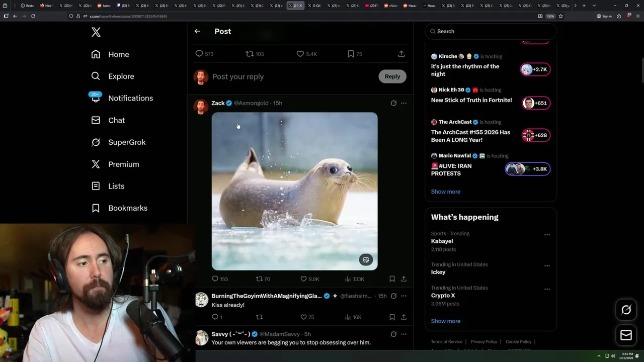644x362 pixels.
Task: Open Terms of Service link
Action: pyautogui.click(x=446, y=342)
